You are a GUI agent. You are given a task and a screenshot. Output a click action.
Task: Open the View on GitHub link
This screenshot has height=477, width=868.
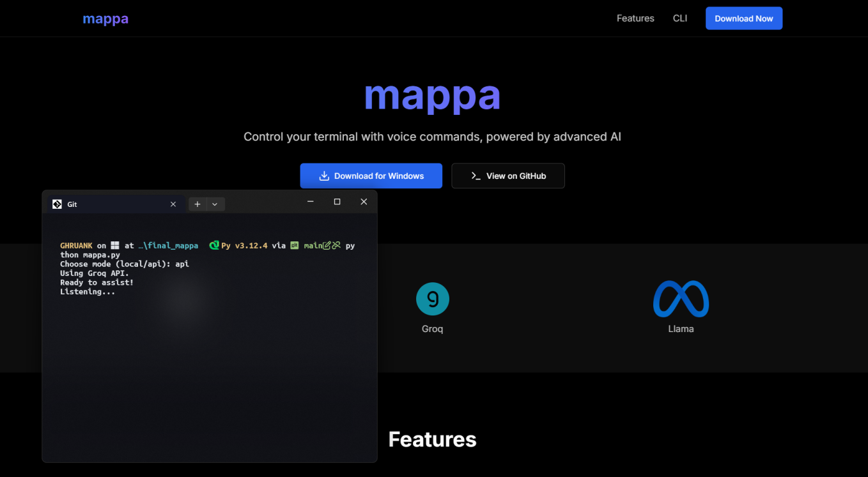[x=508, y=176]
